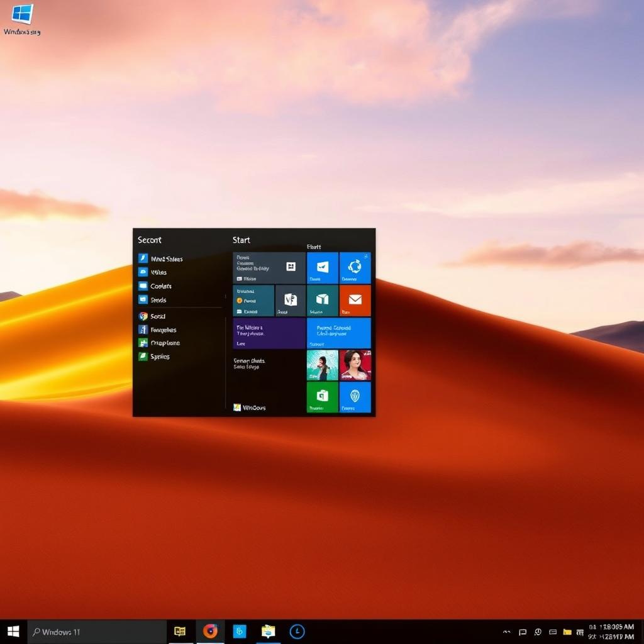Click the keyboard tray icon
This screenshot has width=644, height=644.
[x=553, y=632]
